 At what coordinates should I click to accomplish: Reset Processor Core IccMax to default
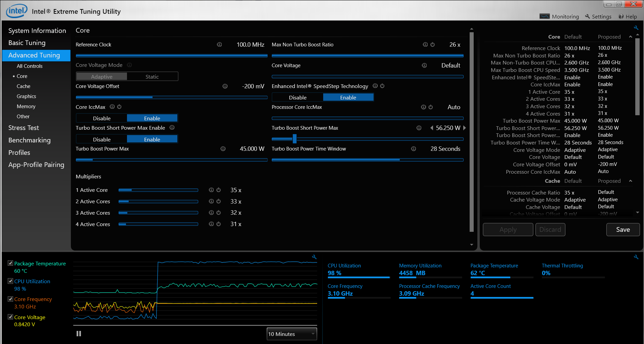[431, 107]
